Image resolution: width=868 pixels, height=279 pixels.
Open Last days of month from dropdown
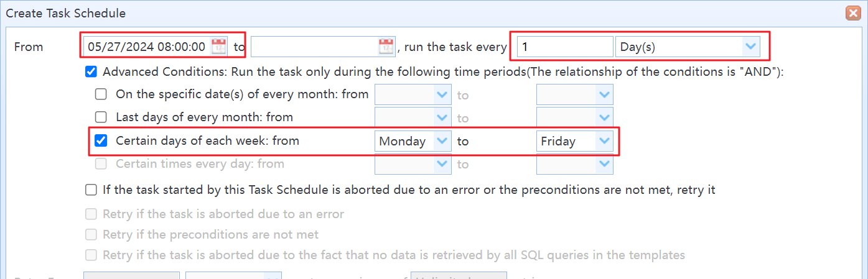tap(442, 117)
